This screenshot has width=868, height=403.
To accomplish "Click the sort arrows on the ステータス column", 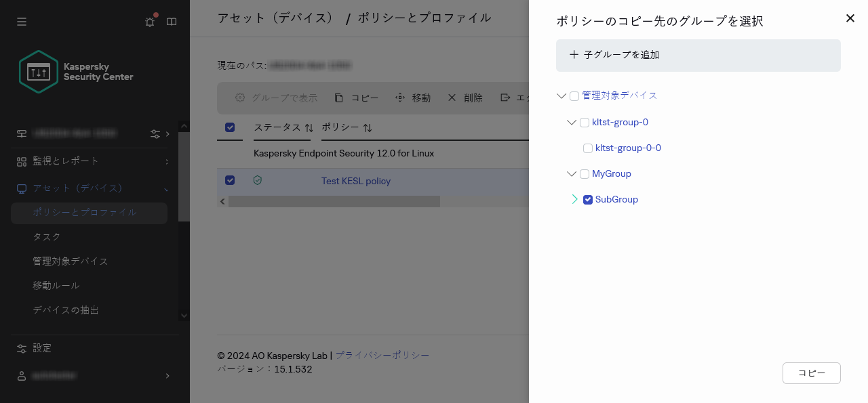I will tap(309, 127).
